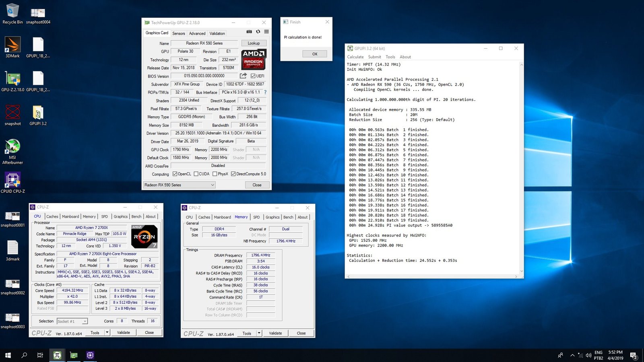The height and width of the screenshot is (362, 644).
Task: Switch to the Sensors tab in GPU-Z
Action: [x=179, y=33]
